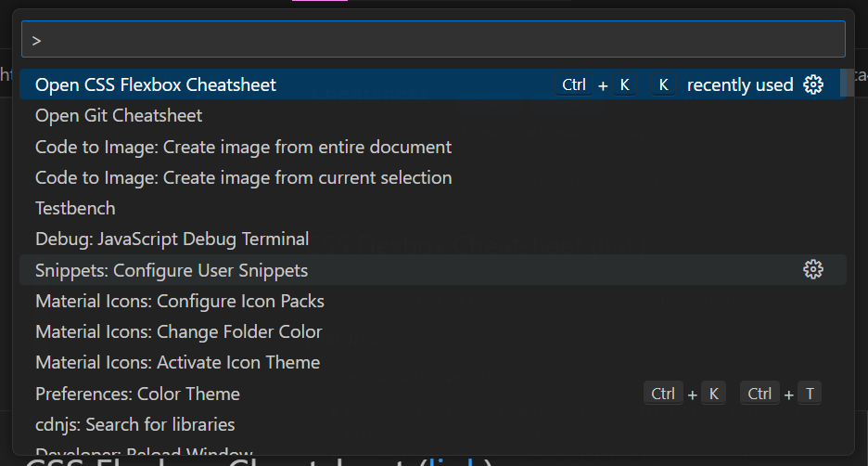Choose Code to Image from entire document
The height and width of the screenshot is (466, 868).
click(243, 147)
